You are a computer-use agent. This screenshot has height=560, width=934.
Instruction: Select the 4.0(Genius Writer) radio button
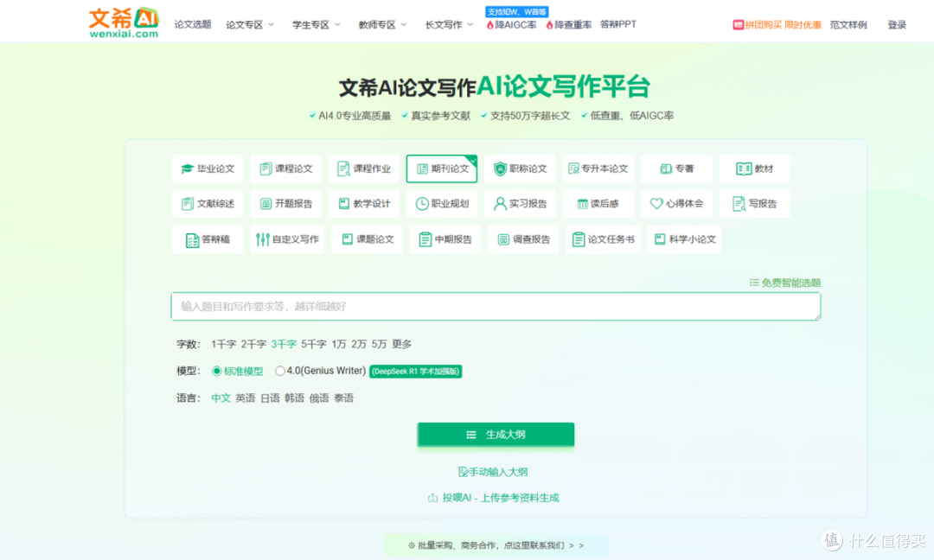pyautogui.click(x=280, y=371)
